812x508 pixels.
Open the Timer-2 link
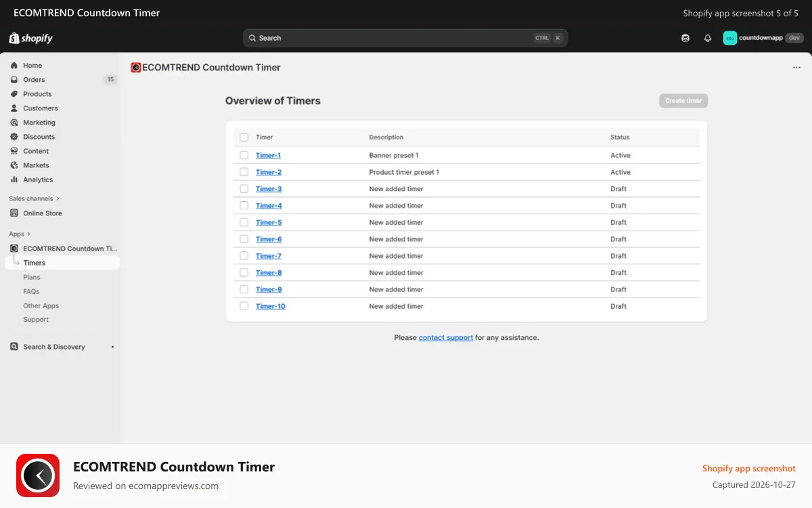pyautogui.click(x=269, y=172)
